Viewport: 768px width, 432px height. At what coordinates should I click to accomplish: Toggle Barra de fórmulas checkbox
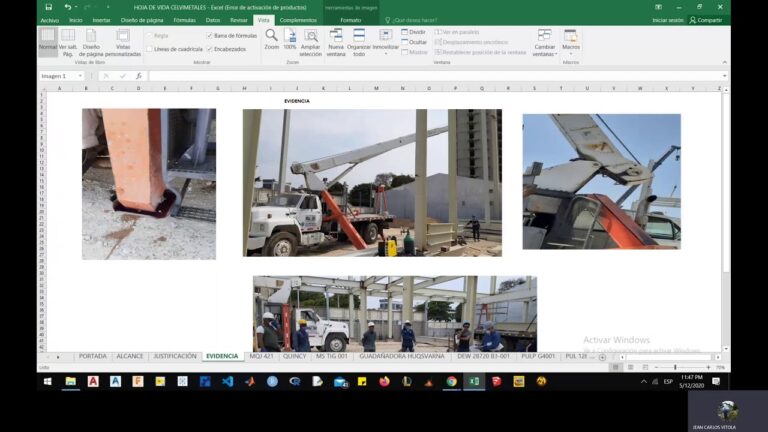pos(209,35)
